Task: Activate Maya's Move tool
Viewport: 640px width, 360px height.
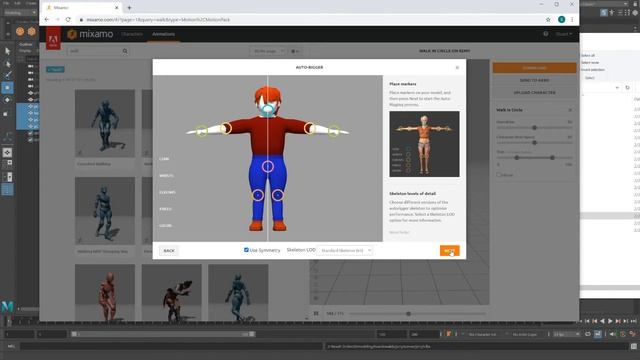Action: coord(7,88)
